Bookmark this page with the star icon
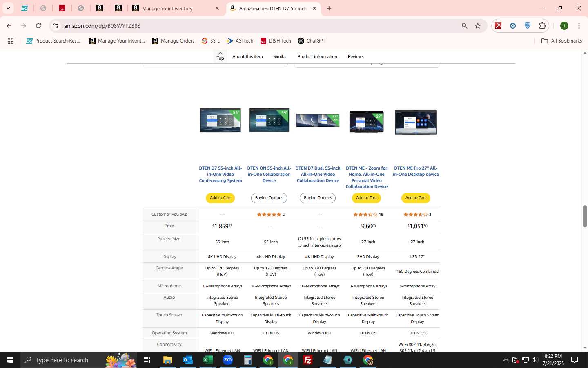Screen dimensions: 588x368 (x=478, y=26)
